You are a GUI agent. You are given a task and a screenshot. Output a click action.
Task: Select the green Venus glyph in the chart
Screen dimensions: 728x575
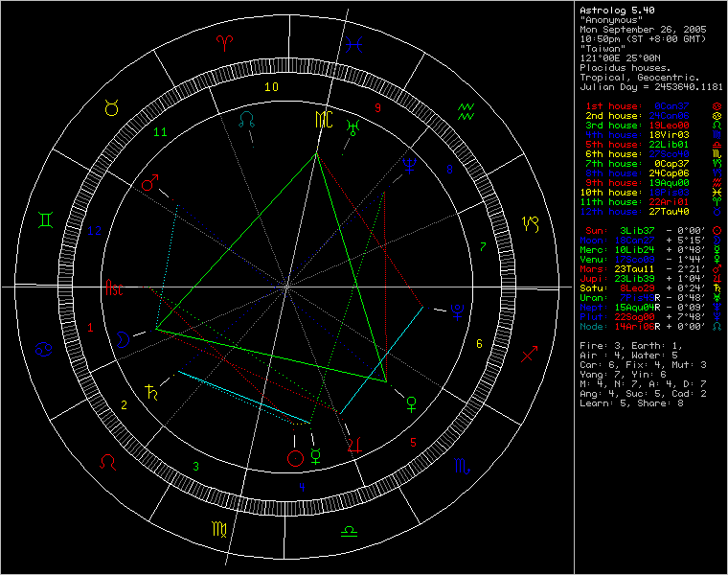pos(412,401)
